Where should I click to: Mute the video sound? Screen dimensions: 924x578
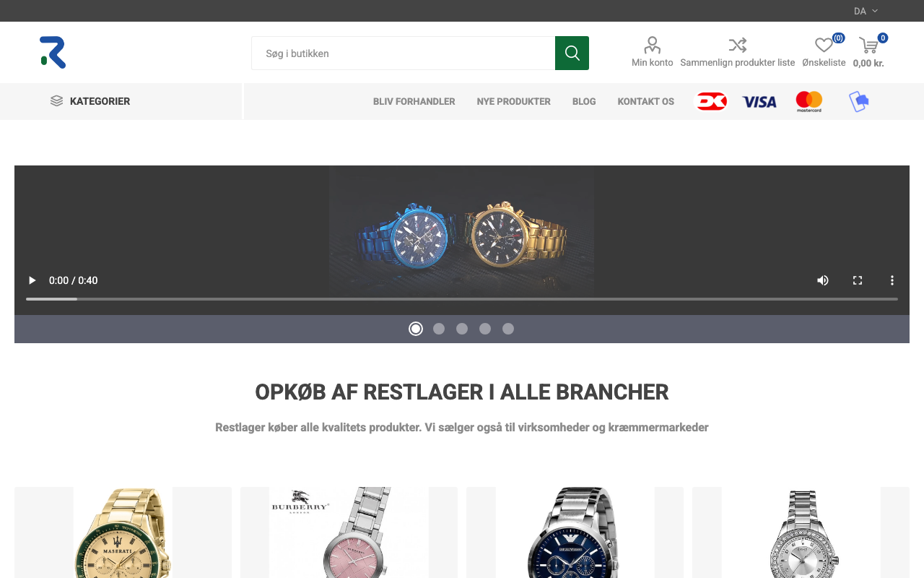coord(823,280)
